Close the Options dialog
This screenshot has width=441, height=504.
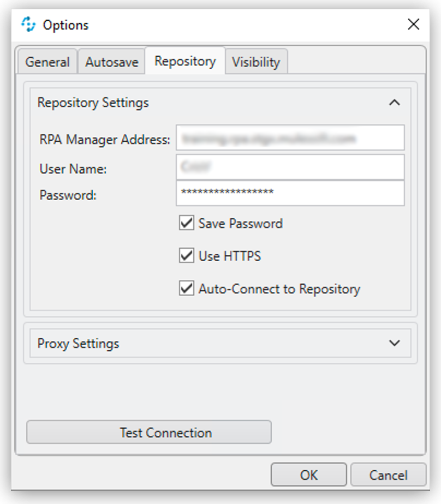point(413,25)
